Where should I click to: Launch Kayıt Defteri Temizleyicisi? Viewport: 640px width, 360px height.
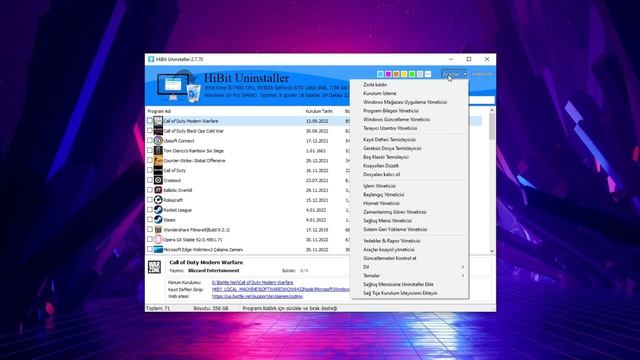click(x=409, y=140)
